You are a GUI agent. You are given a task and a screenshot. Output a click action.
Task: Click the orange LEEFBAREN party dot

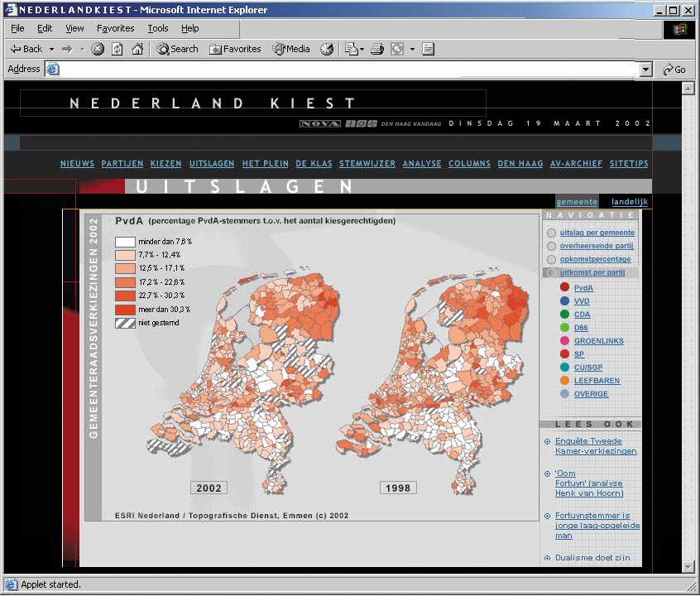564,380
